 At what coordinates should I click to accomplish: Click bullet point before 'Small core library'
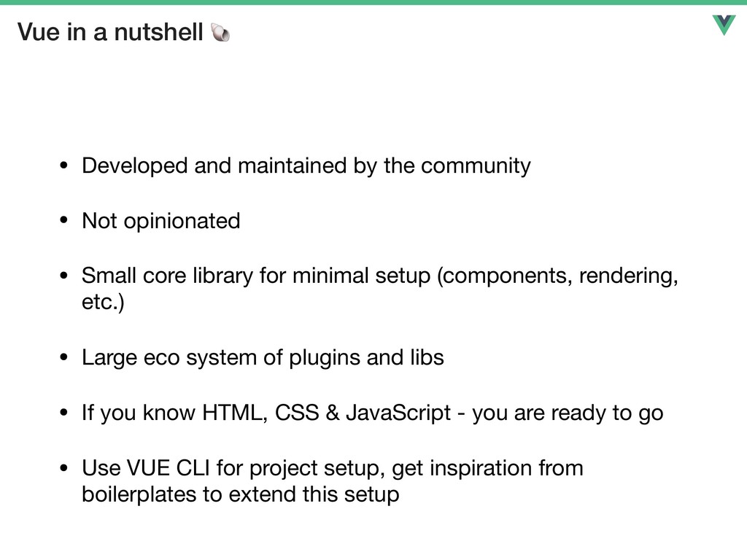(x=64, y=275)
